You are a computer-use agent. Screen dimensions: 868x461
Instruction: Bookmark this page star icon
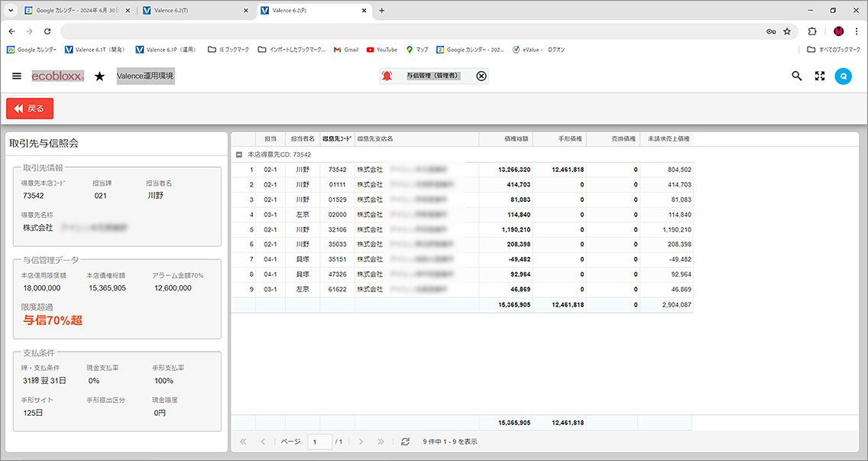point(787,31)
